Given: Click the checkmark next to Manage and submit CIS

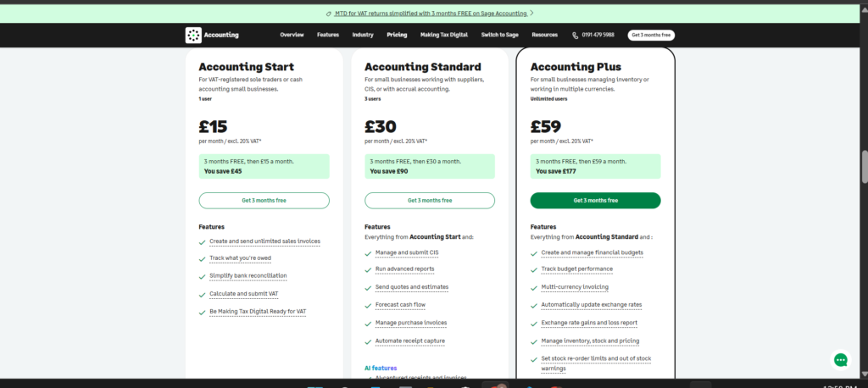Looking at the screenshot, I should point(368,253).
